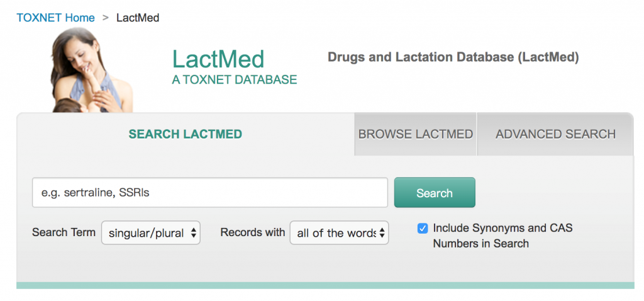The image size is (644, 301).
Task: Open the ADVANCED SEARCH tab
Action: 555,134
